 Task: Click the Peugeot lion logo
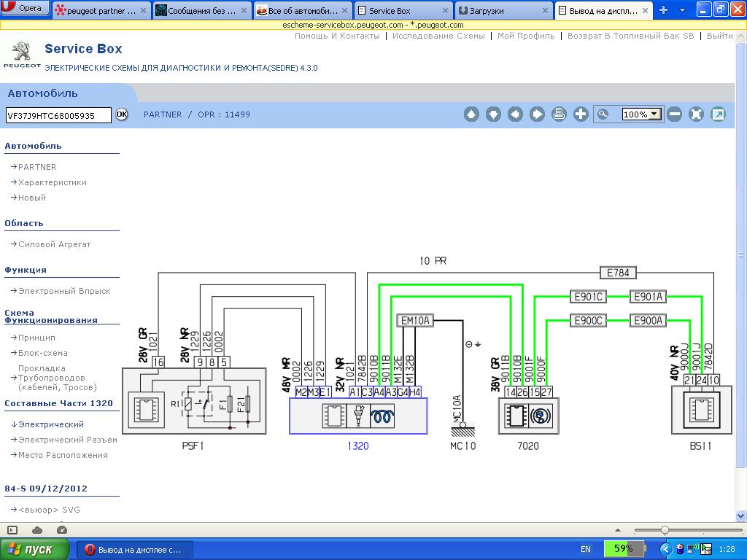[21, 52]
